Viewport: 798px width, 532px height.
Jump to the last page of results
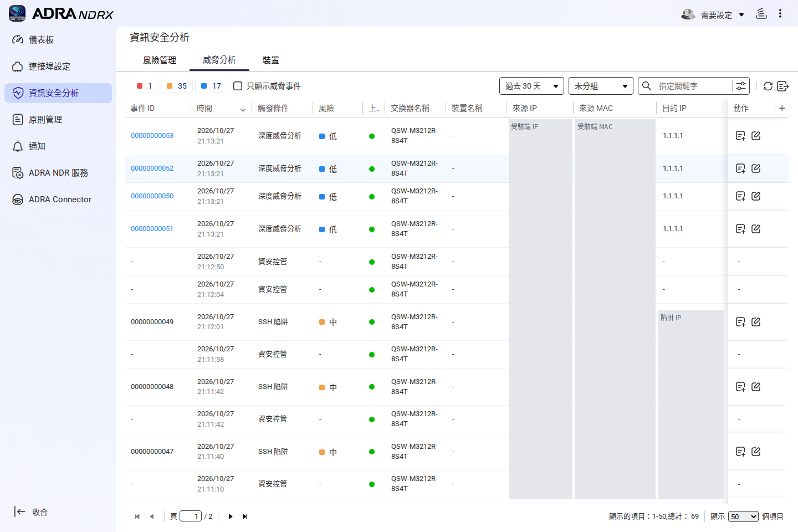[245, 516]
